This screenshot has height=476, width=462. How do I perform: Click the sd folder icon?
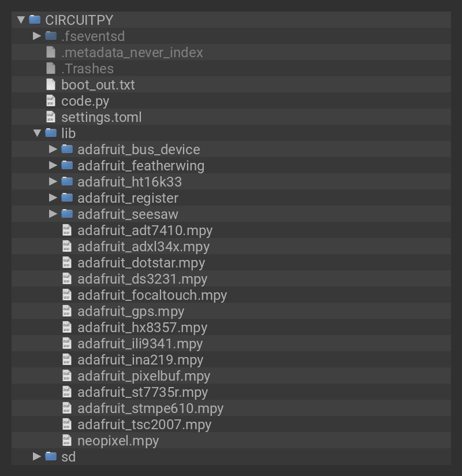[51, 456]
